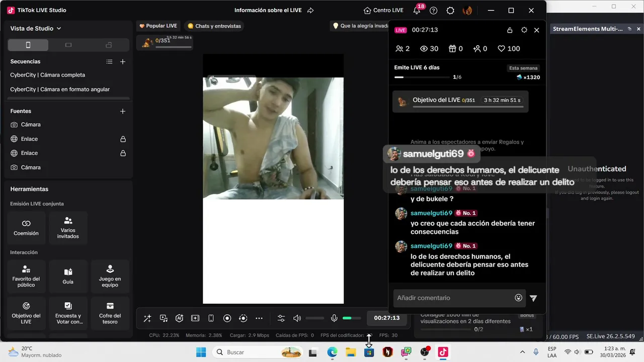Image resolution: width=644 pixels, height=362 pixels.
Task: Click the new followers icon showing 0
Action: [x=476, y=49]
